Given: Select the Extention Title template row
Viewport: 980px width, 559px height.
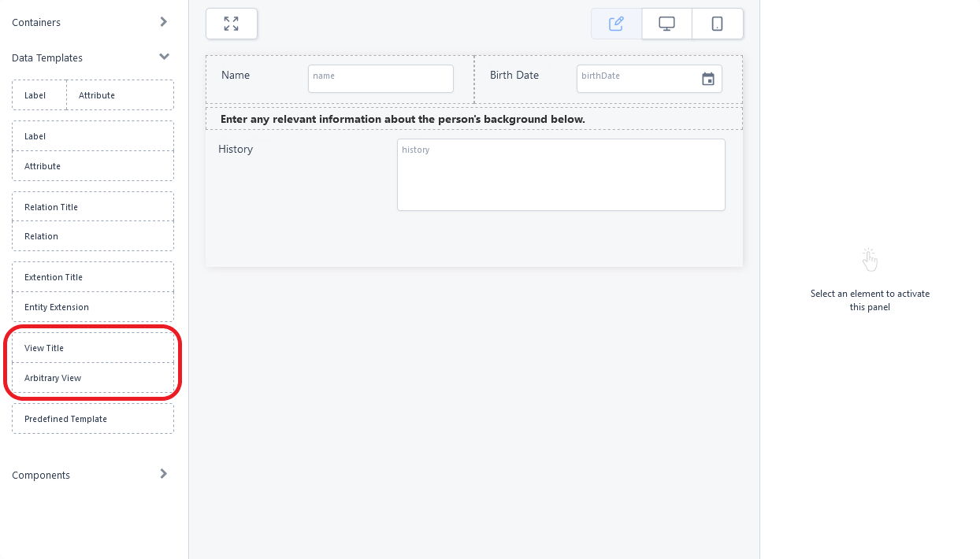Looking at the screenshot, I should click(x=93, y=277).
